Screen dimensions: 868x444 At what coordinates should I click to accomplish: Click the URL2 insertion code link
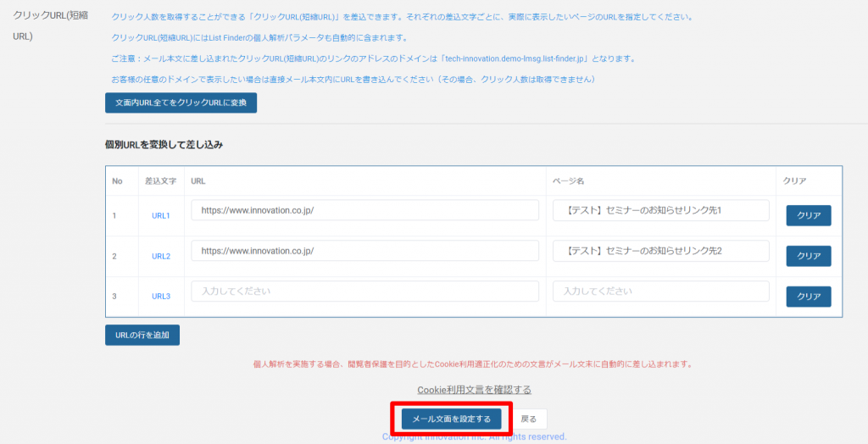point(161,256)
